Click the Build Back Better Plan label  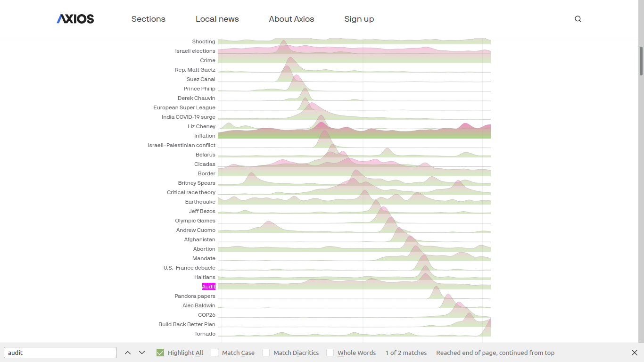coord(187,324)
